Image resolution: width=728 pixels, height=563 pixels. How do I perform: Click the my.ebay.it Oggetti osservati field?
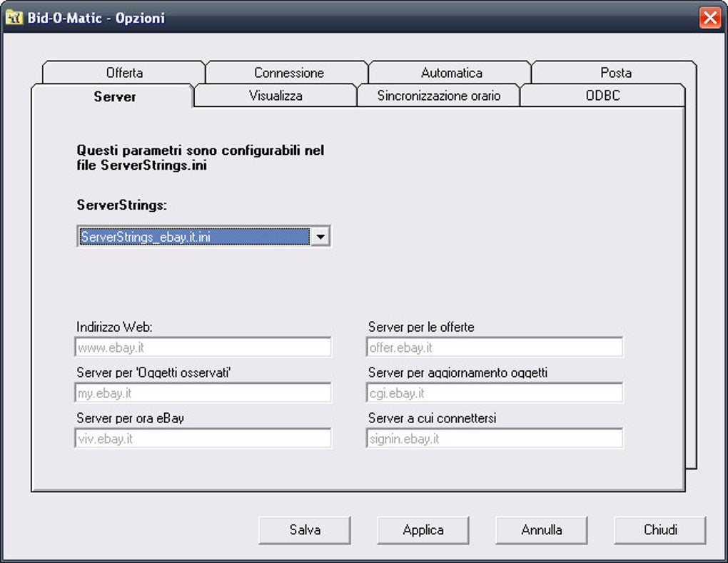[203, 392]
